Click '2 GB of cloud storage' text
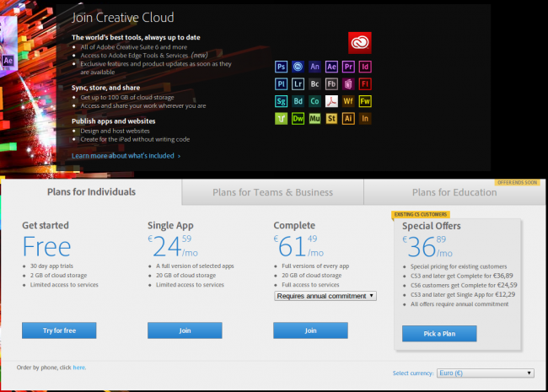The height and width of the screenshot is (392, 548). click(58, 276)
